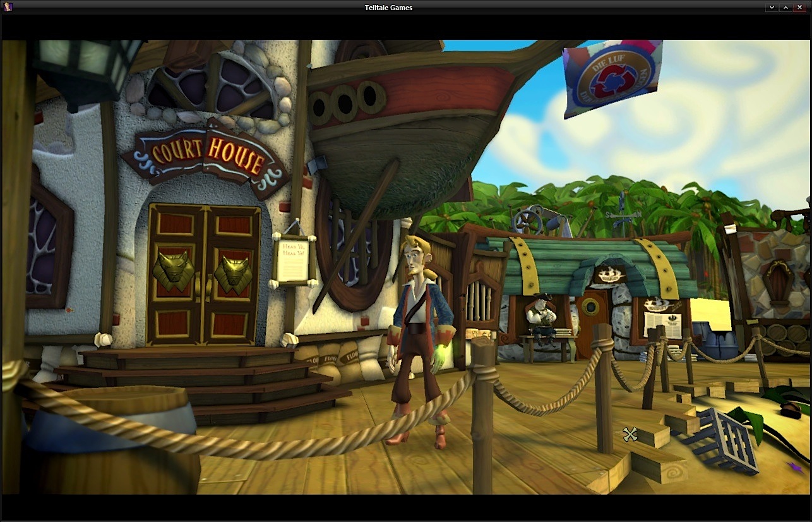Click the Telltale Games window app icon
Viewport: 812px width, 522px height.
(x=8, y=7)
